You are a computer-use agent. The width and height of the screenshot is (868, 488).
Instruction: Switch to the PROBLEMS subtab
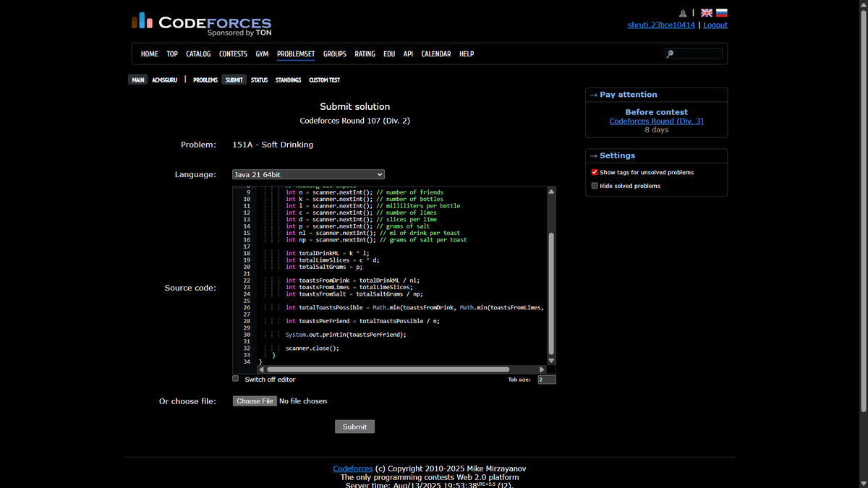205,80
